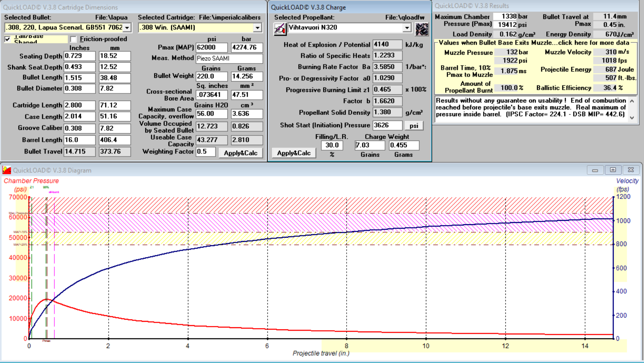
Task: Click the Bullet Length mm field
Action: pos(115,78)
